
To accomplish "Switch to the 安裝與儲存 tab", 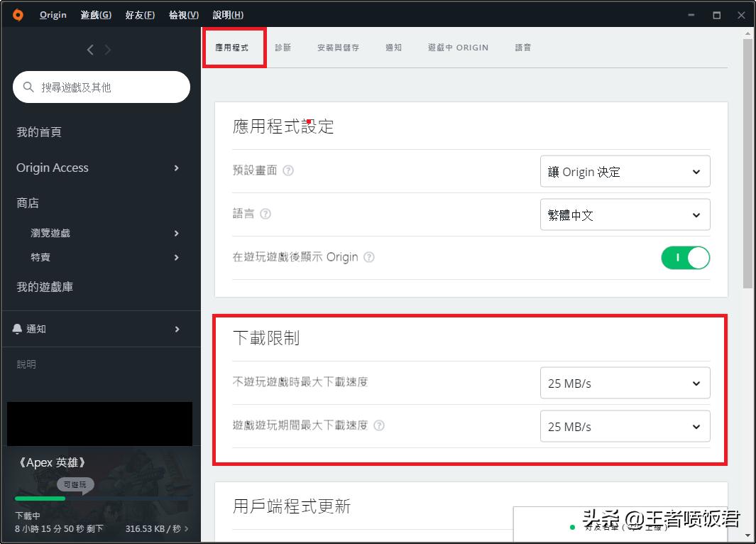I will [x=337, y=47].
